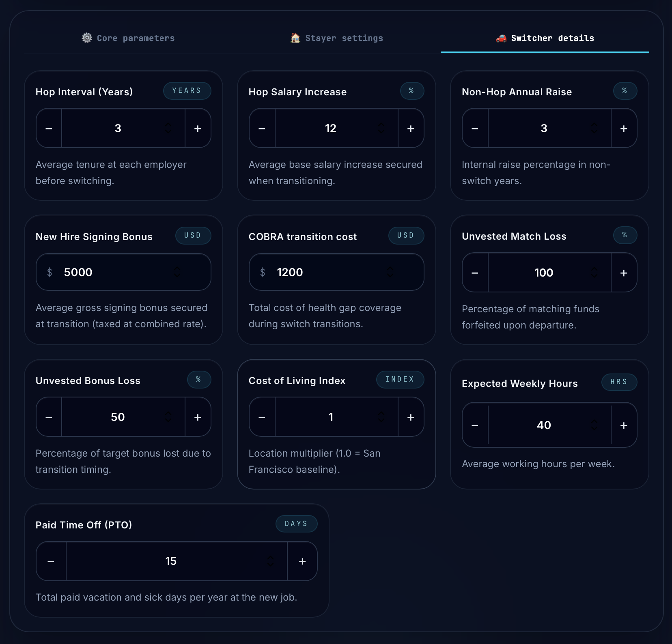Click the YEARS unit badge
This screenshot has height=644, width=672.
[187, 91]
